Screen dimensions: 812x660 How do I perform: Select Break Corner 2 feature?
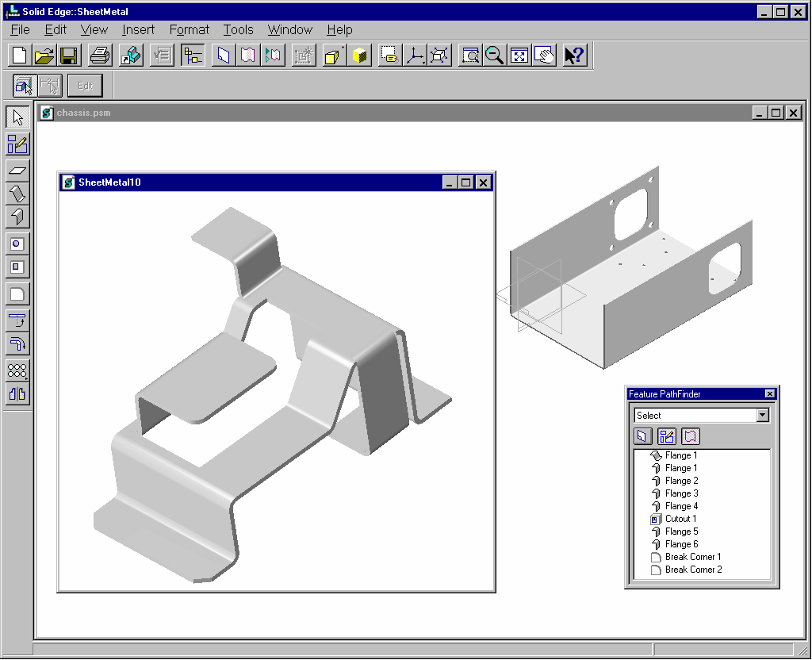[686, 570]
